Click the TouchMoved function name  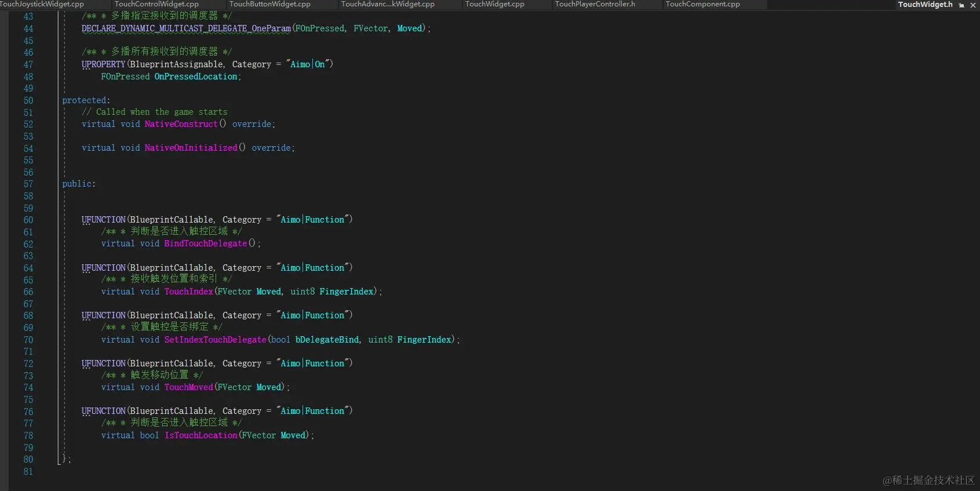(188, 387)
